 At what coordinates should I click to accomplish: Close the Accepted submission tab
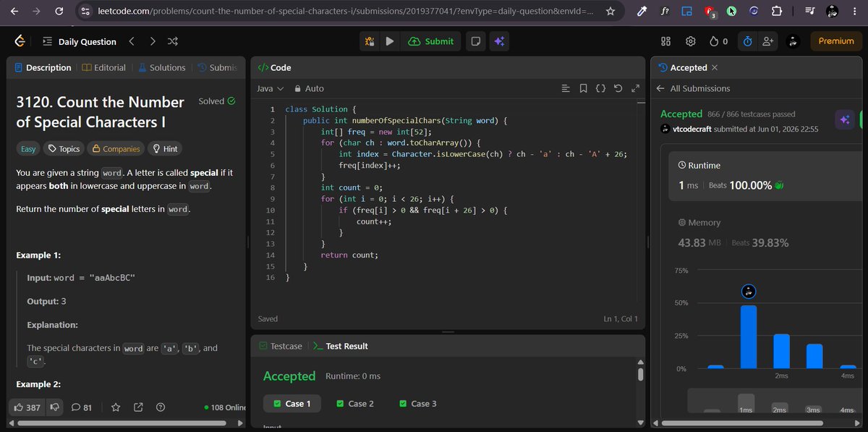715,67
